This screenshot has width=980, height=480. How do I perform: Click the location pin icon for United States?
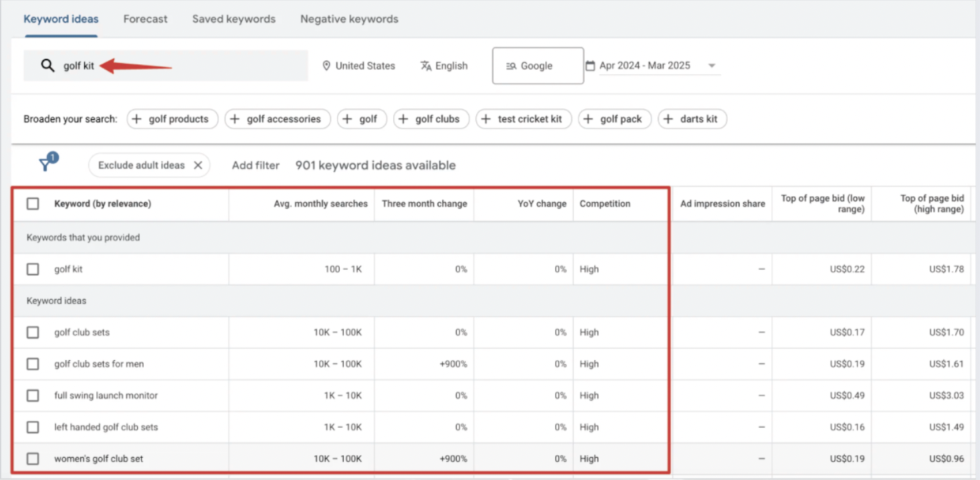(x=326, y=66)
